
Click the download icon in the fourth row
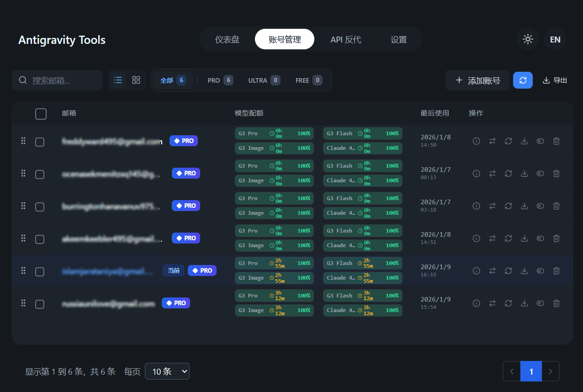click(x=524, y=238)
